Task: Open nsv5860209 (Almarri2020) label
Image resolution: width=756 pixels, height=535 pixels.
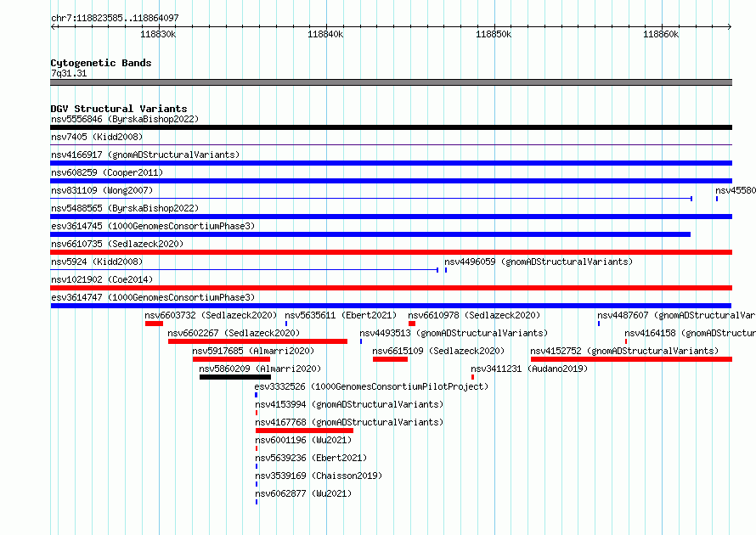Action: [x=260, y=369]
